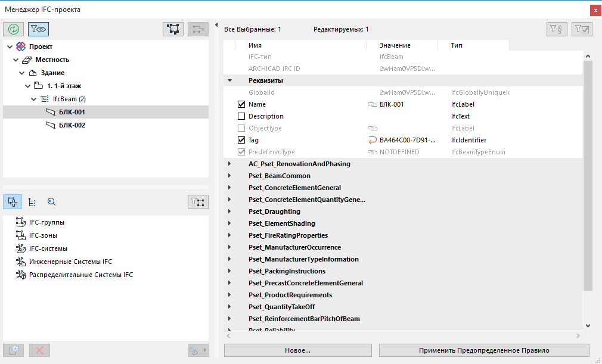Click the green refresh/update icon
The height and width of the screenshot is (364, 602).
coord(14,29)
